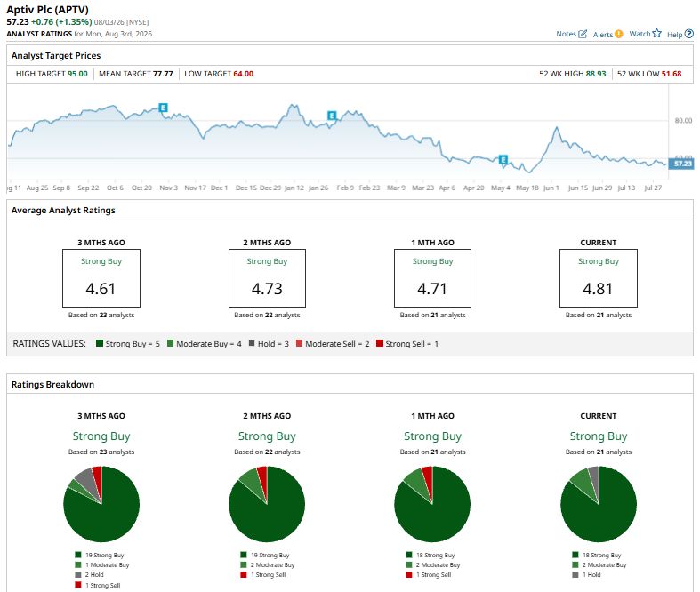The height and width of the screenshot is (592, 700).
Task: Click the Help link
Action: tap(674, 35)
